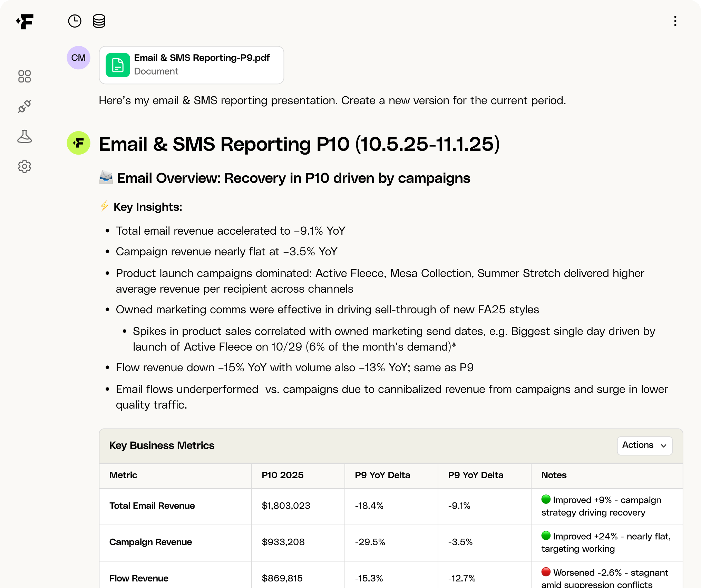Select the Total Email Revenue row
The height and width of the screenshot is (588, 701).
click(152, 506)
